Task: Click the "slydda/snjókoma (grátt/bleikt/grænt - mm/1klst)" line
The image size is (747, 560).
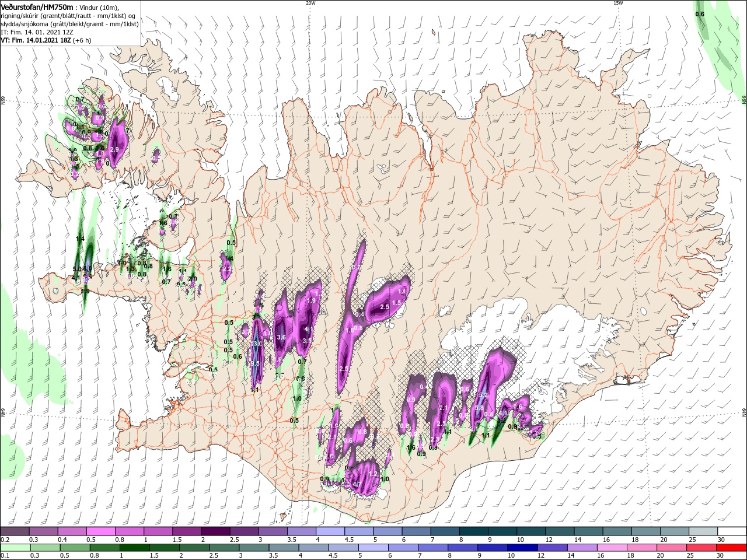Action: tap(69, 24)
